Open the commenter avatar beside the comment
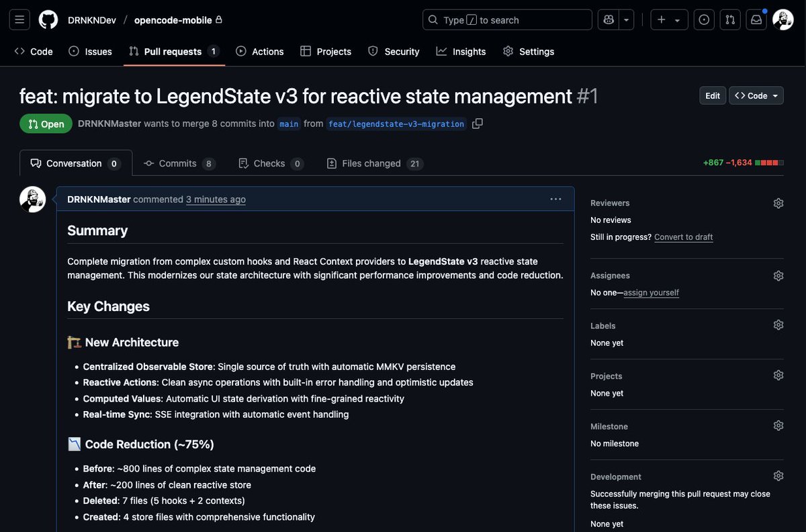This screenshot has height=532, width=806. coord(33,199)
